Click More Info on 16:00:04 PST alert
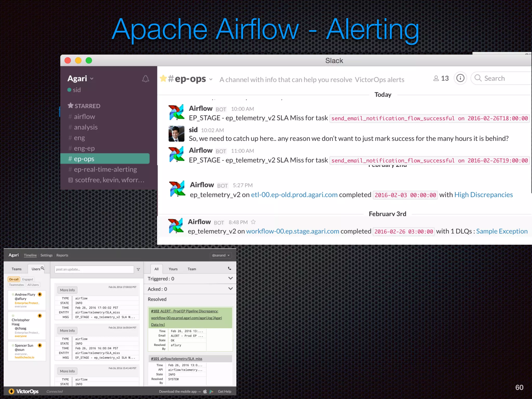The image size is (532, 399). [67, 330]
